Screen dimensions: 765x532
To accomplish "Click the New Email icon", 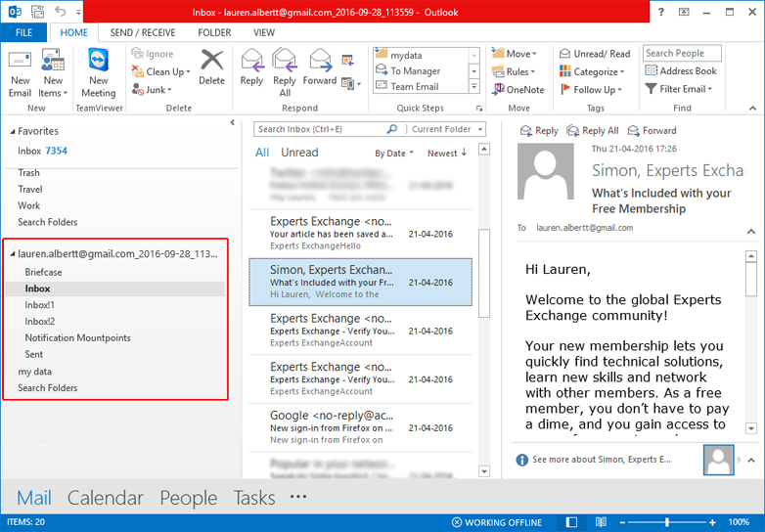I will pyautogui.click(x=20, y=61).
